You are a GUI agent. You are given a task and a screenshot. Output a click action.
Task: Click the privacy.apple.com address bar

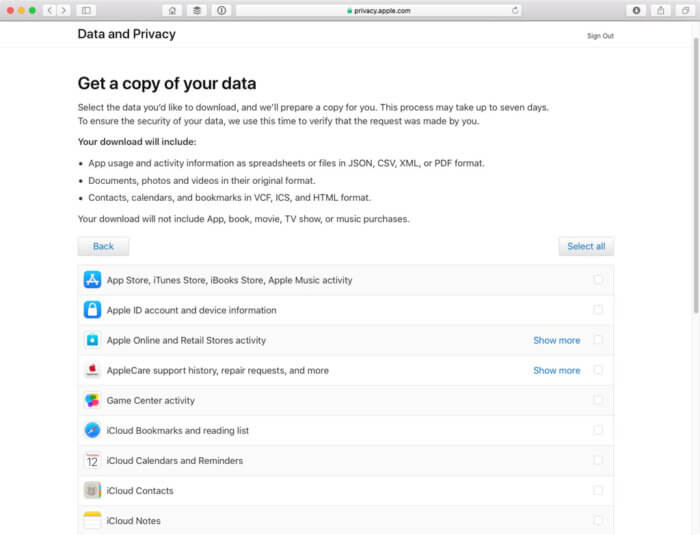[x=378, y=10]
